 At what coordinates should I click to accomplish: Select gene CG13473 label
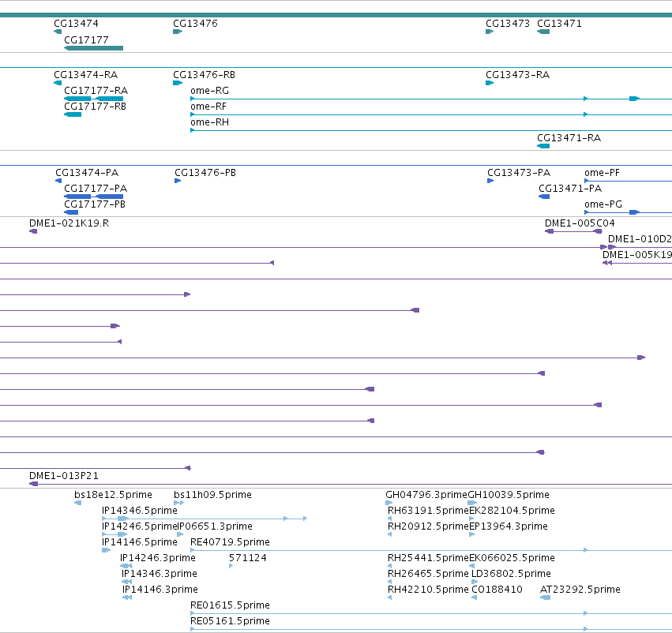click(x=508, y=24)
